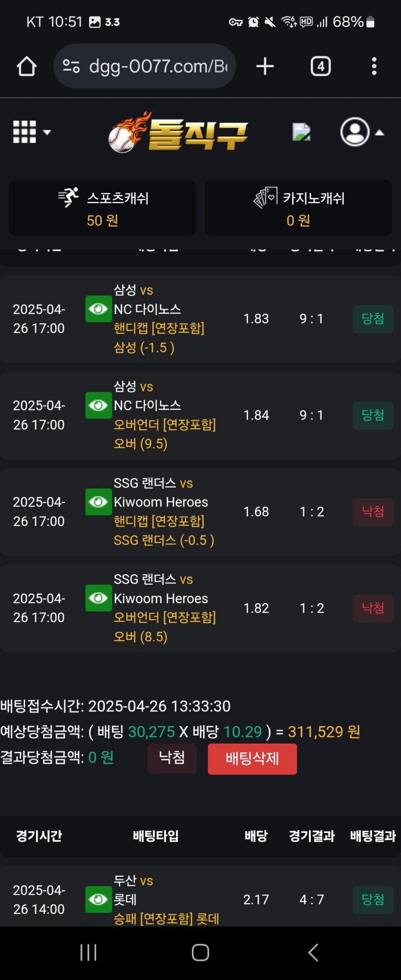Expand the profile dropdown arrow
The width and height of the screenshot is (401, 980).
pyautogui.click(x=380, y=133)
